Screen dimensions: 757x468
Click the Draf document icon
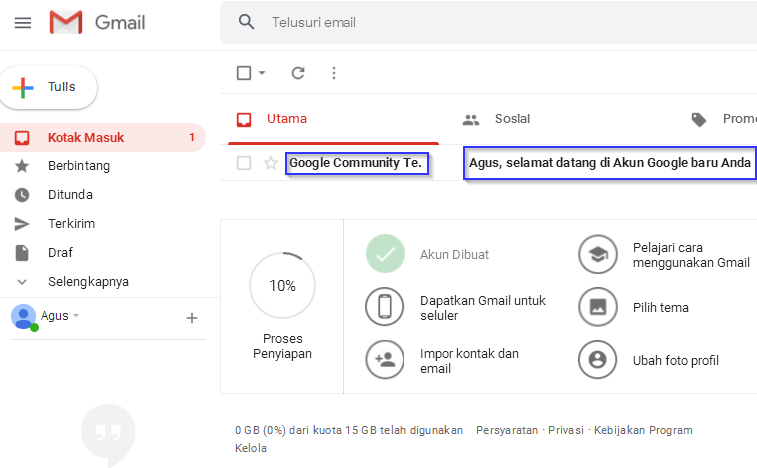[x=22, y=253]
